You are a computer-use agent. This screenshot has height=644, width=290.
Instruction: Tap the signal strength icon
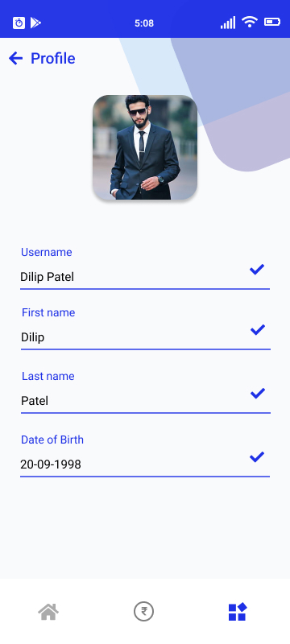click(x=228, y=23)
